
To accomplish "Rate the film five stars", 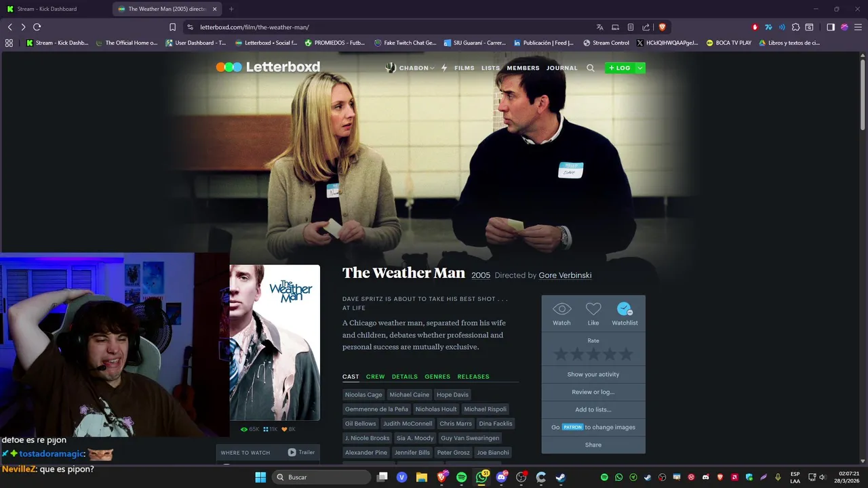I will pos(626,354).
